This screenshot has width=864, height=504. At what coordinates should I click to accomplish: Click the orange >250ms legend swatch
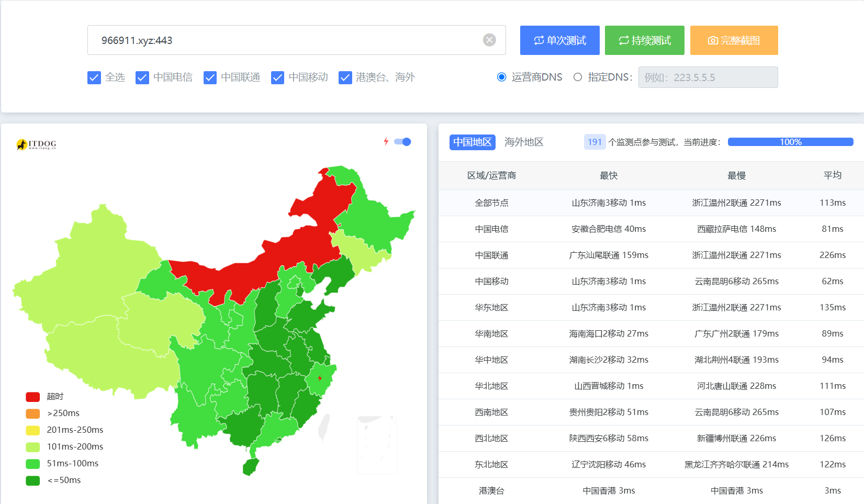(x=33, y=413)
